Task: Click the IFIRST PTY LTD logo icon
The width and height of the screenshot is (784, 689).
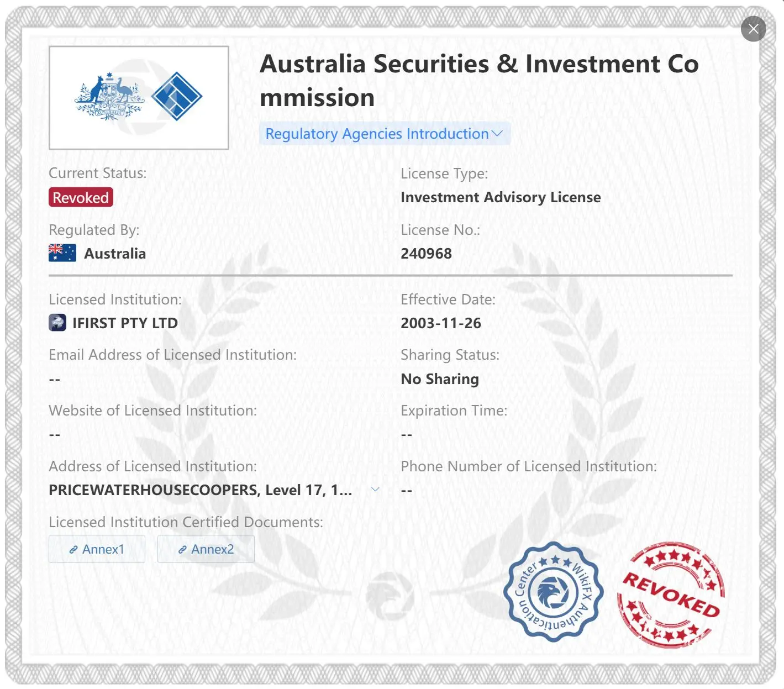Action: [57, 323]
